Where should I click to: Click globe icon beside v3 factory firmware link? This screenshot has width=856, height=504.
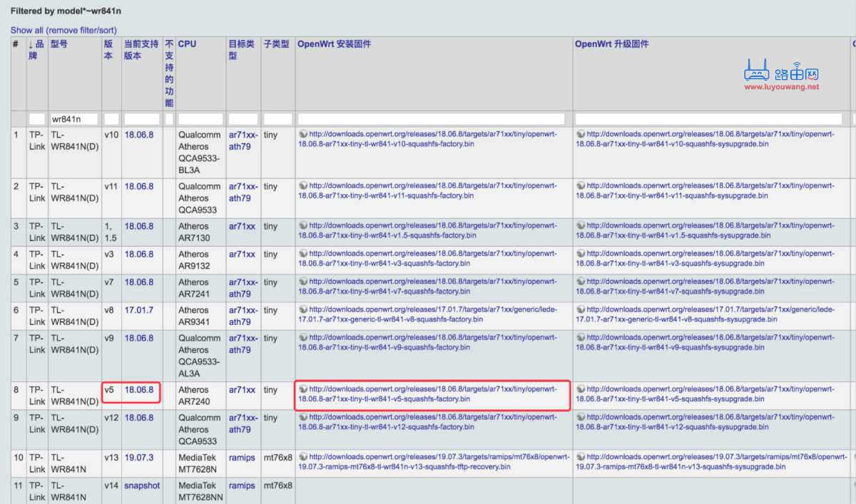click(303, 253)
